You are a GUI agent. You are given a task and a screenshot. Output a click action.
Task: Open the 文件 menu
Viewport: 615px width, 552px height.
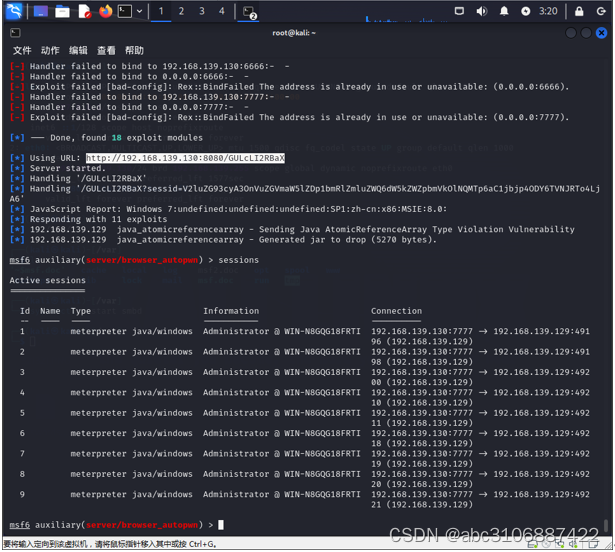(x=22, y=50)
